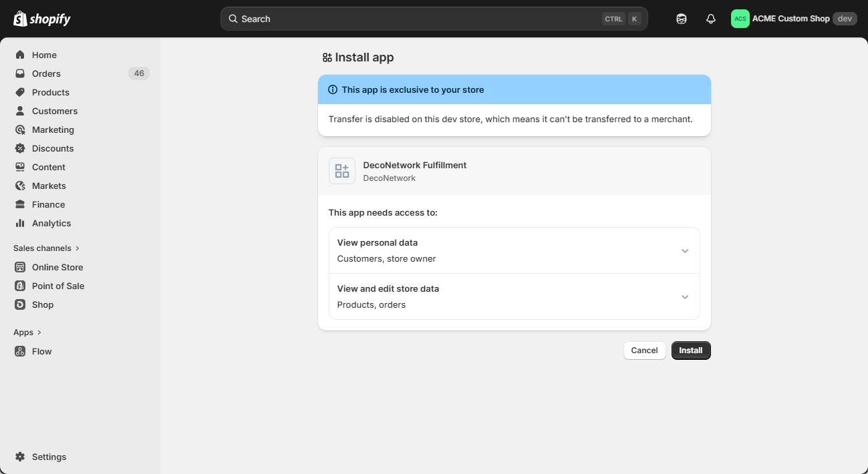Click the Shopify logo
The height and width of the screenshot is (474, 868).
pos(42,19)
